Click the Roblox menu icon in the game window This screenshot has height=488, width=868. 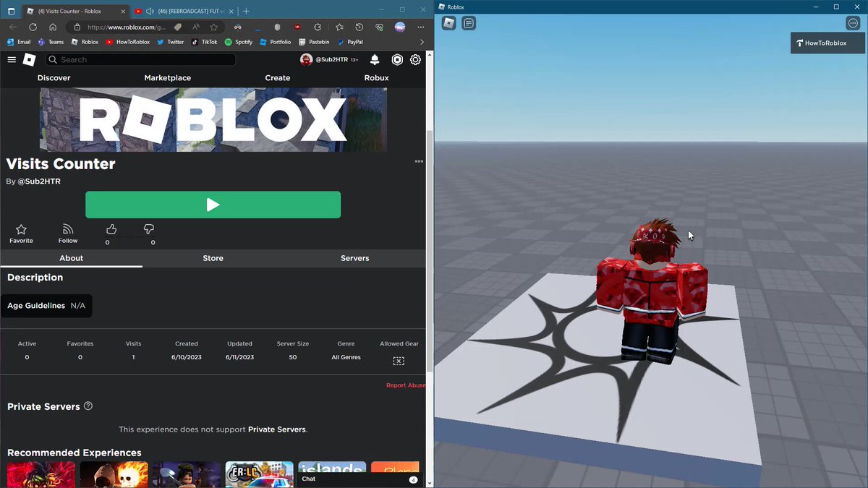(x=448, y=22)
